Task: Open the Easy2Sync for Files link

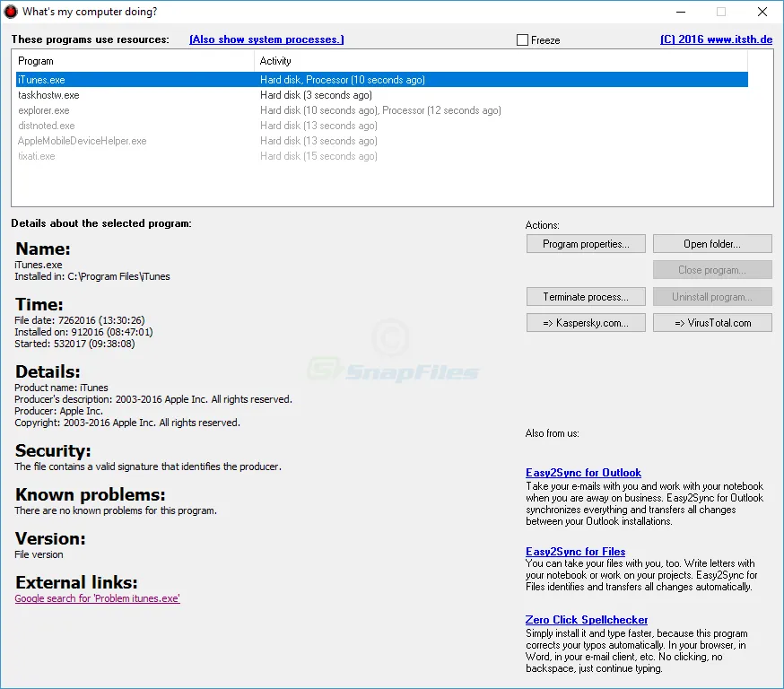Action: click(x=575, y=552)
